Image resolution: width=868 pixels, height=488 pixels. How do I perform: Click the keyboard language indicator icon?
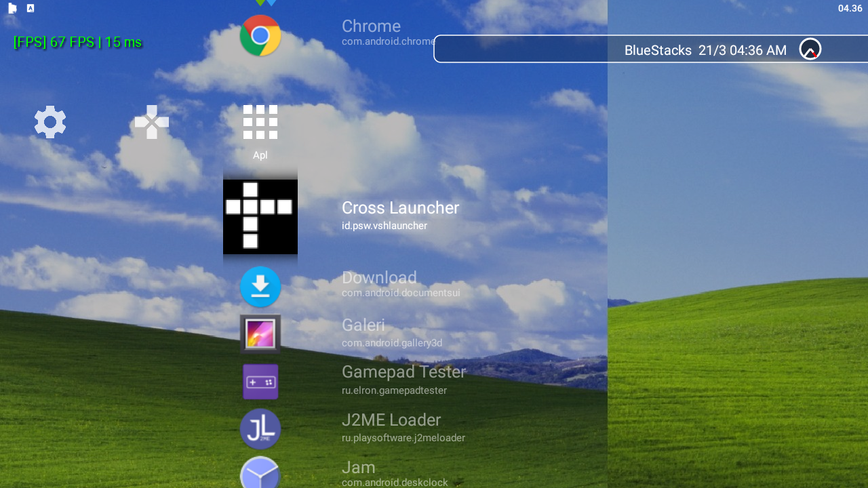pos(31,8)
